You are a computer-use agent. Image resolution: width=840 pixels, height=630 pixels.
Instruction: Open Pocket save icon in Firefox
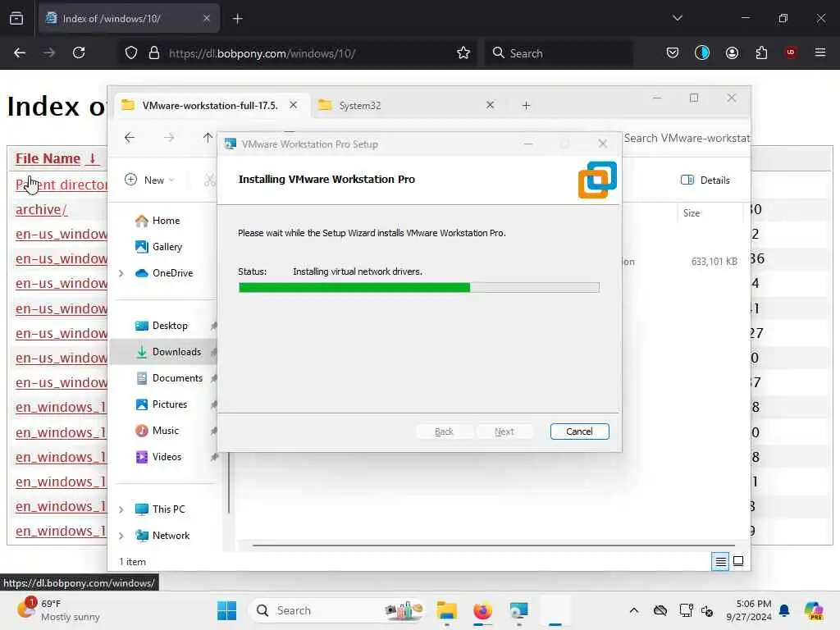pos(673,52)
